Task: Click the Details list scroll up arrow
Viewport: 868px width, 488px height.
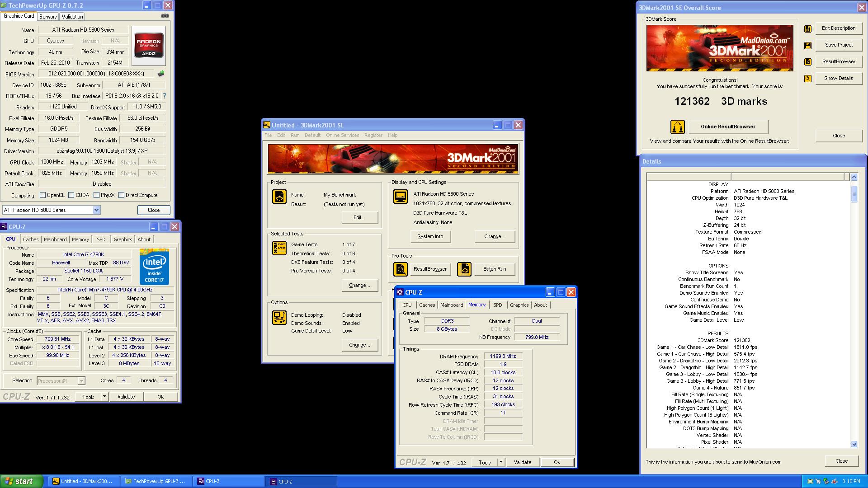Action: (854, 177)
